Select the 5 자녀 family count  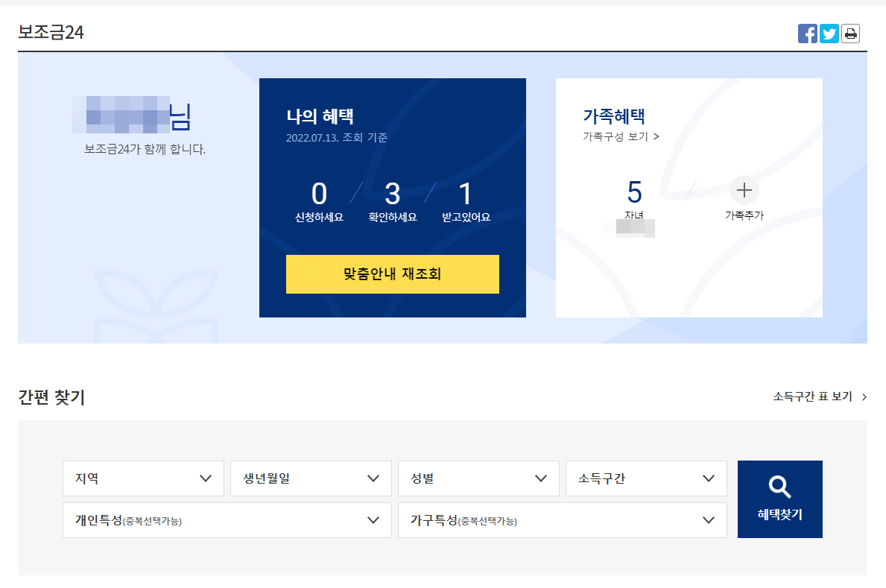635,200
